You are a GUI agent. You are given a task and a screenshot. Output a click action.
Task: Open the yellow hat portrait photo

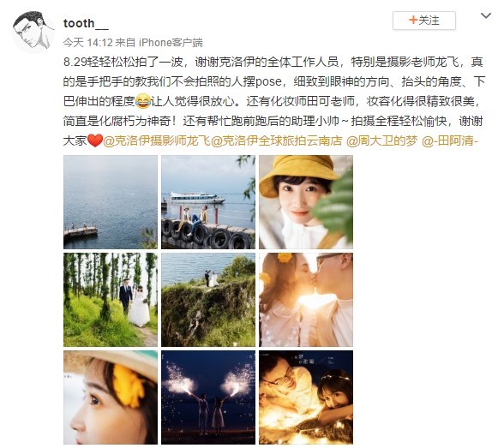point(306,202)
